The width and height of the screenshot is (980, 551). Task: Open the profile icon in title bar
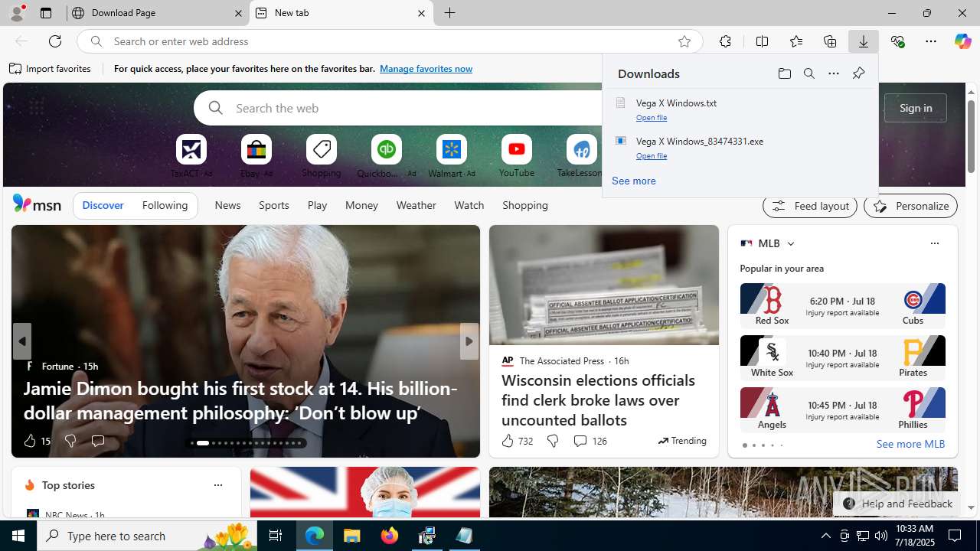[x=16, y=13]
